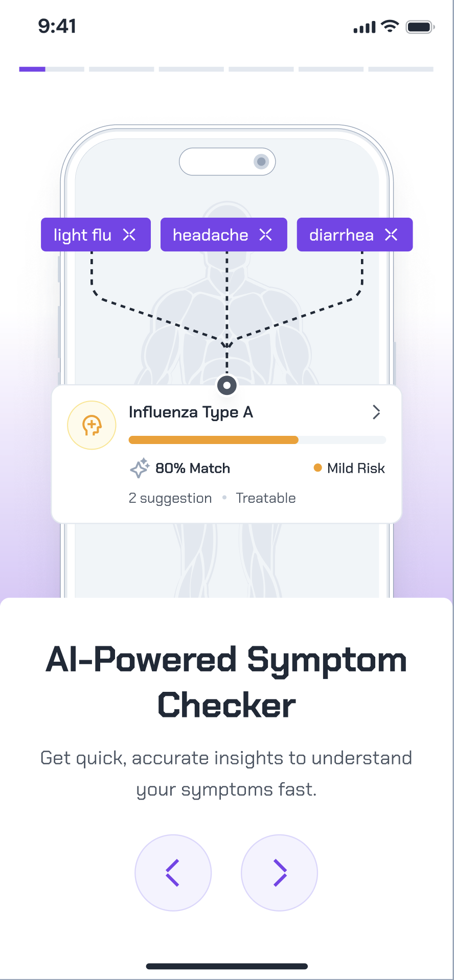Jump to second onboarding progress segment

tap(121, 69)
